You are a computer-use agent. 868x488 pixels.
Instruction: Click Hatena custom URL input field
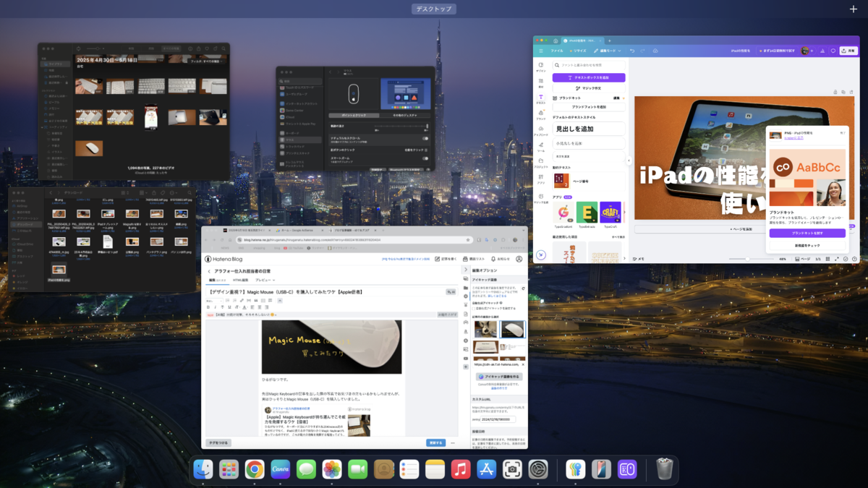click(x=498, y=419)
